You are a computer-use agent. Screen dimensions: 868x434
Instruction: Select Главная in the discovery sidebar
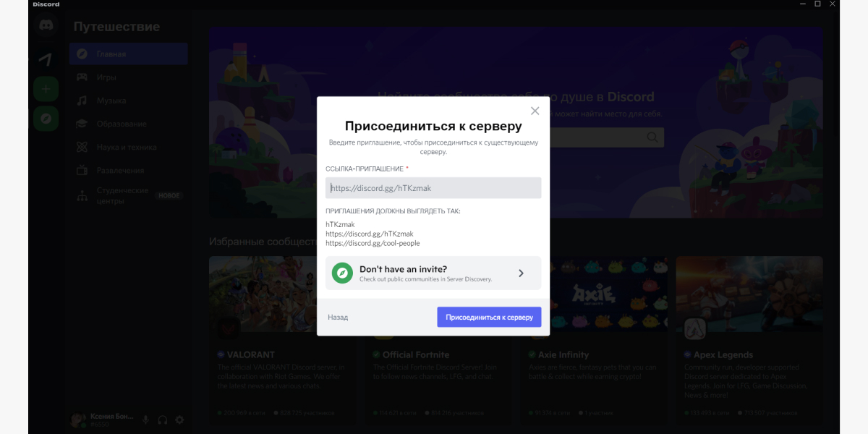(129, 54)
